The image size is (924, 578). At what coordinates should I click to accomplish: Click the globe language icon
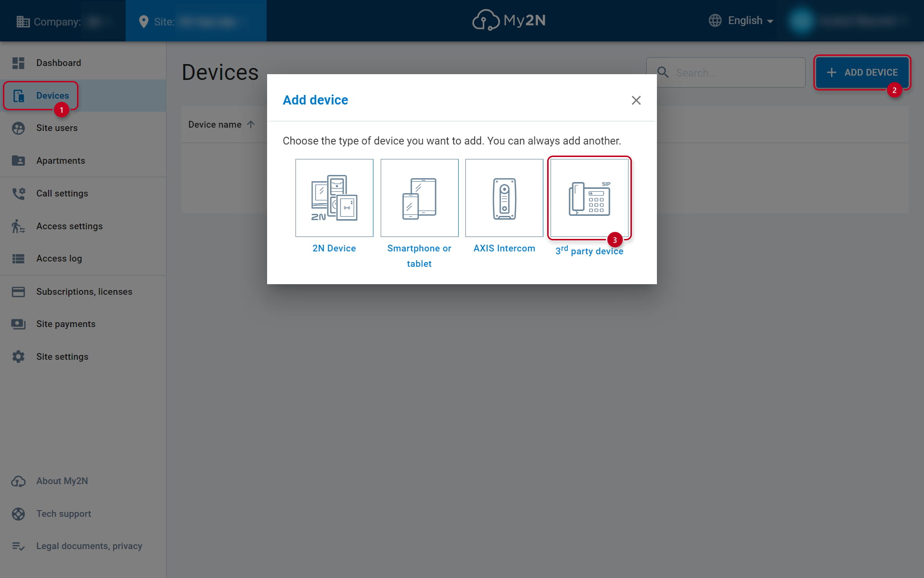point(715,21)
